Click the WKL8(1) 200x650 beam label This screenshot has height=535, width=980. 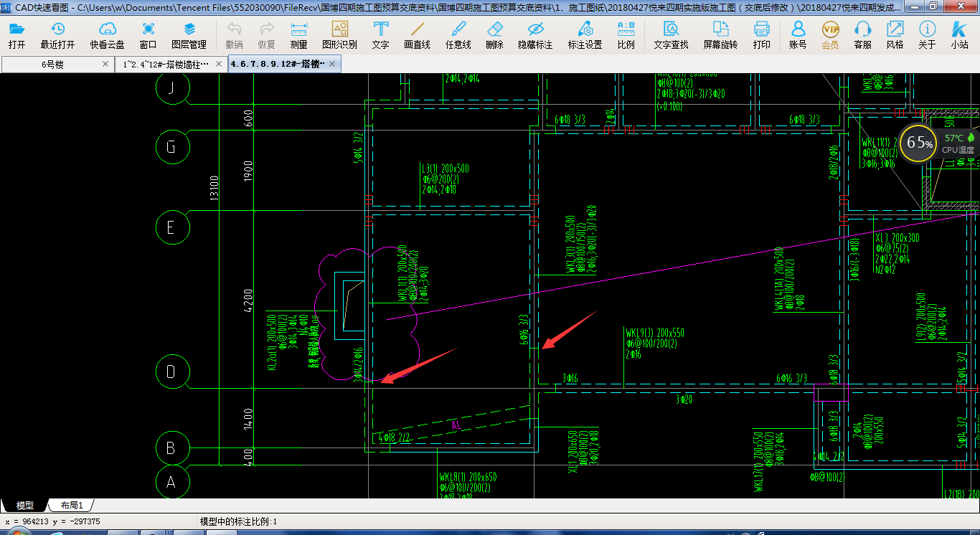pos(468,477)
